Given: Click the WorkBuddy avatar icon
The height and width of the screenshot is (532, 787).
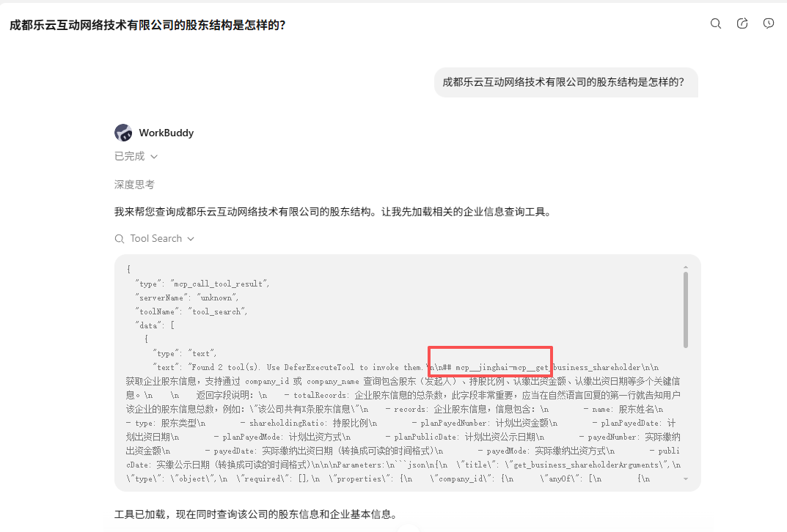Looking at the screenshot, I should pos(123,133).
